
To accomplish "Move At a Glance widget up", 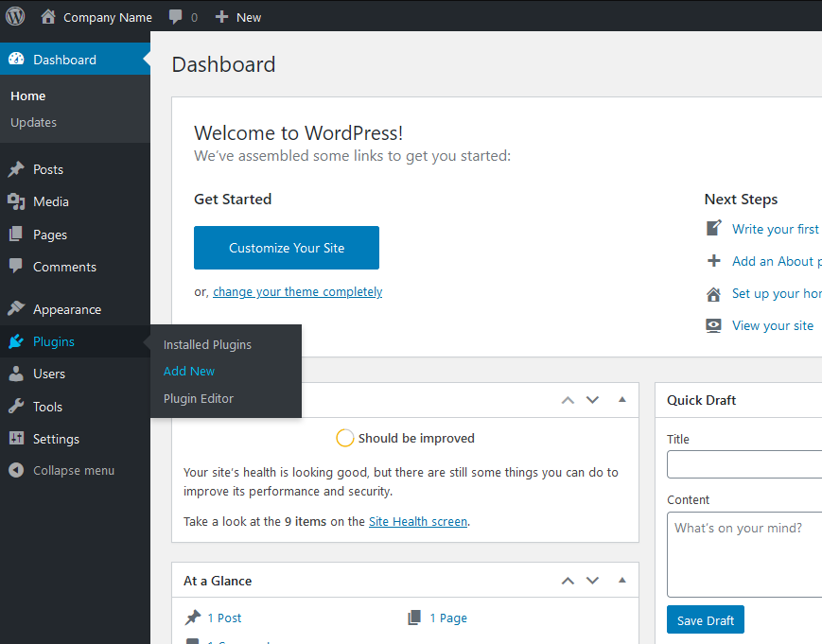I will 568,581.
